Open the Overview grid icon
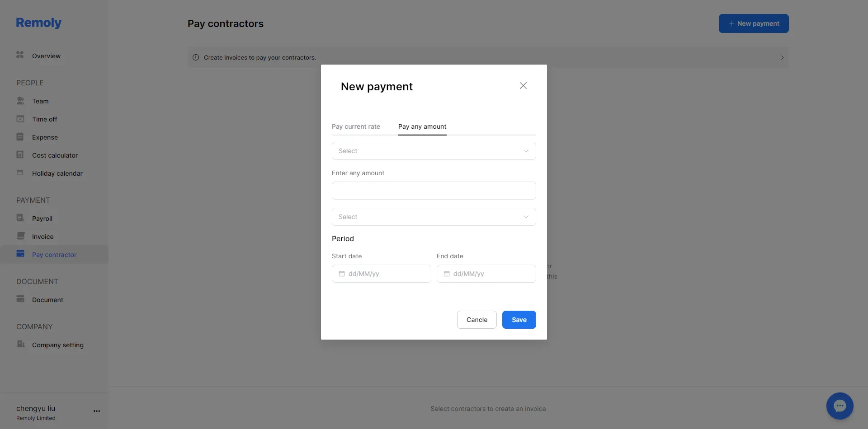This screenshot has width=868, height=429. tap(20, 55)
